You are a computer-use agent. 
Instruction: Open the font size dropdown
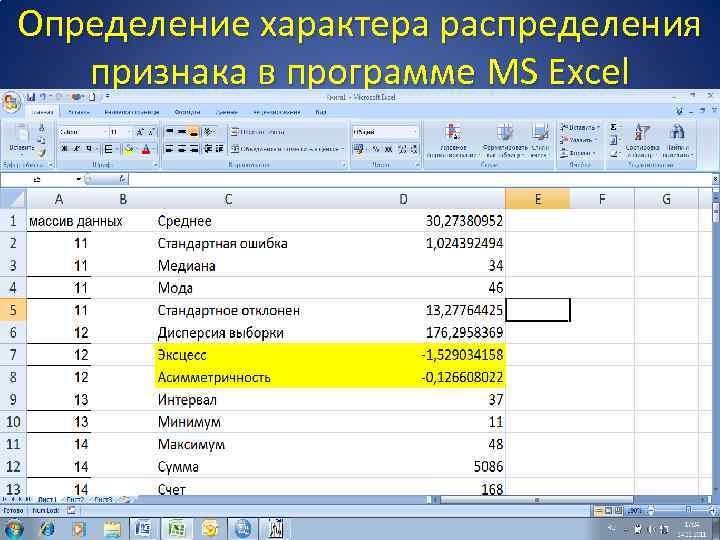point(129,132)
